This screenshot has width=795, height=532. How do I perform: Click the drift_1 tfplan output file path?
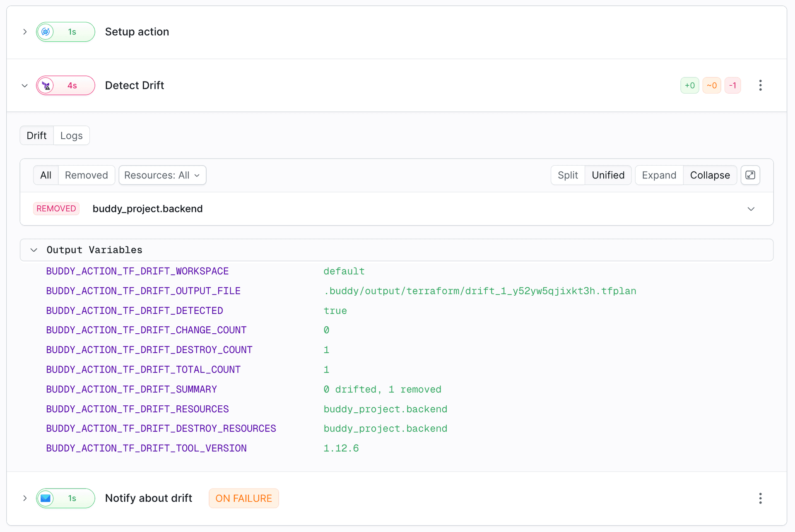(x=480, y=291)
